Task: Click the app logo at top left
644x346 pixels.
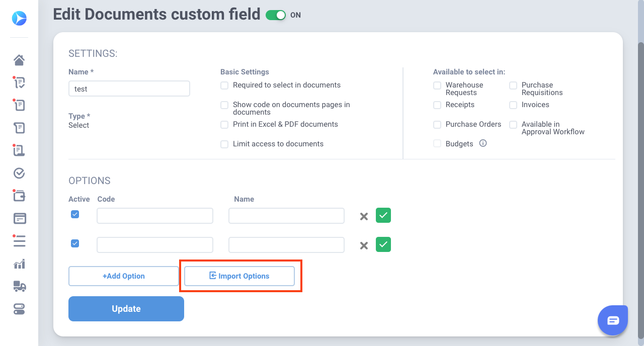Action: coord(19,19)
